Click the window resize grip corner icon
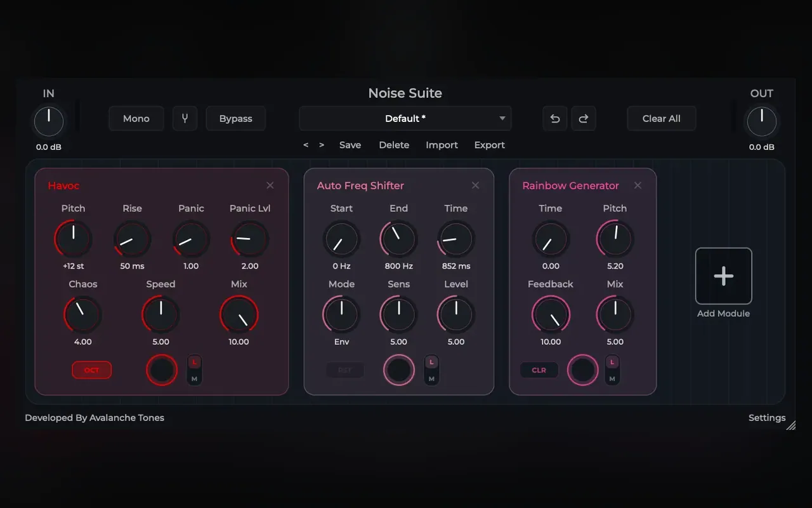 (791, 425)
